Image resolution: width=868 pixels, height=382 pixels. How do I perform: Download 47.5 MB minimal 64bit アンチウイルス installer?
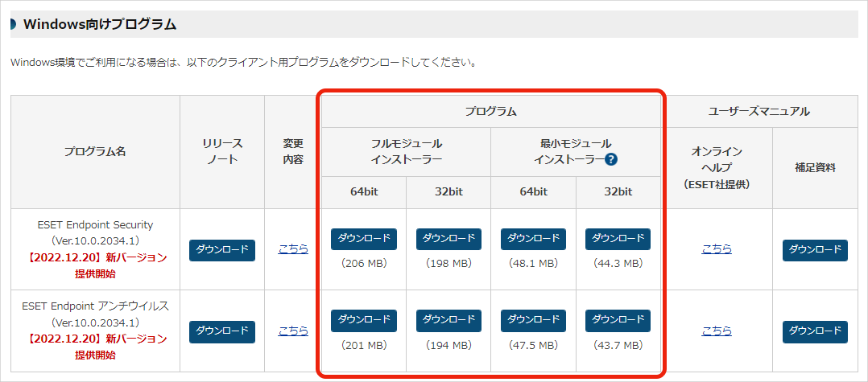pyautogui.click(x=534, y=321)
